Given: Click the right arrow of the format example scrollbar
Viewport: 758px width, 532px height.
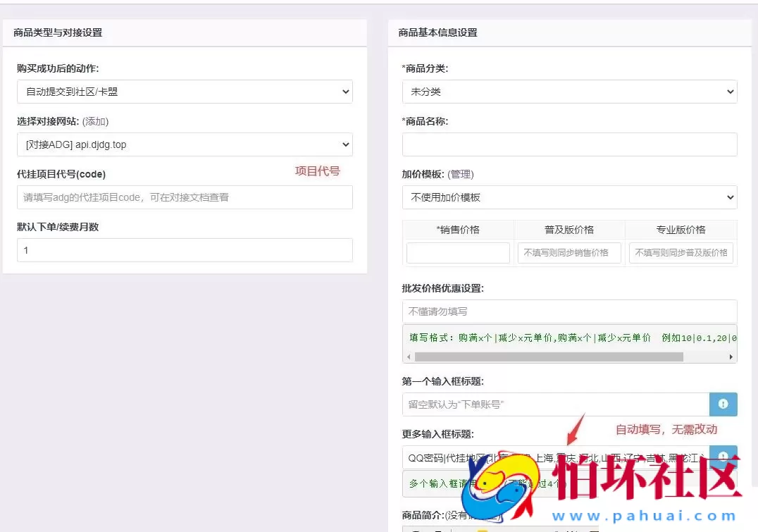Looking at the screenshot, I should tap(732, 357).
